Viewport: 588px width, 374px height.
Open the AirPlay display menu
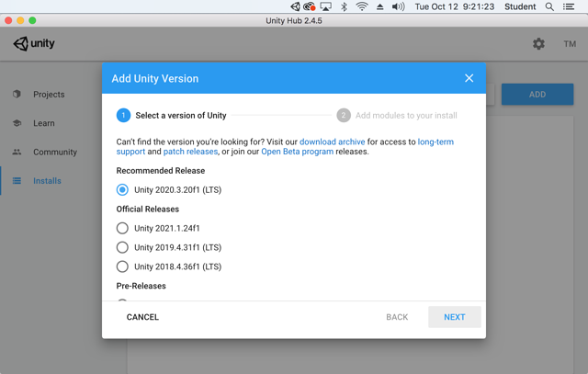tap(326, 6)
